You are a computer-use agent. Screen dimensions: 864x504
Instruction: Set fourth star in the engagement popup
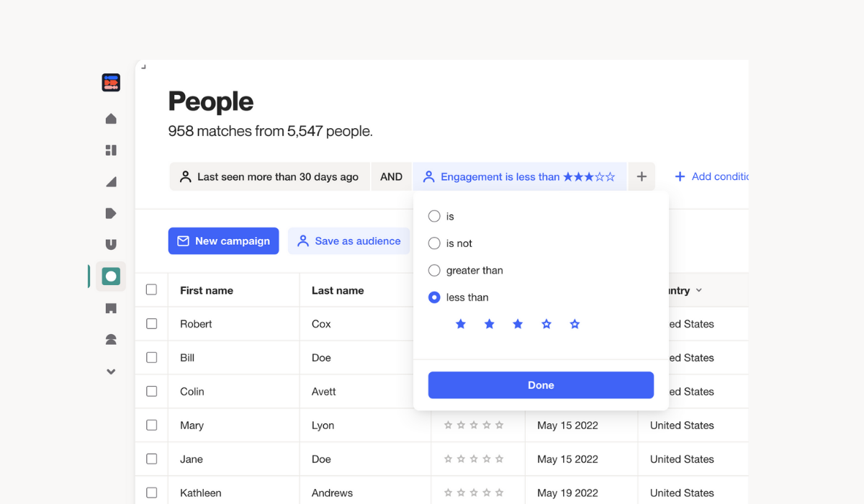546,324
